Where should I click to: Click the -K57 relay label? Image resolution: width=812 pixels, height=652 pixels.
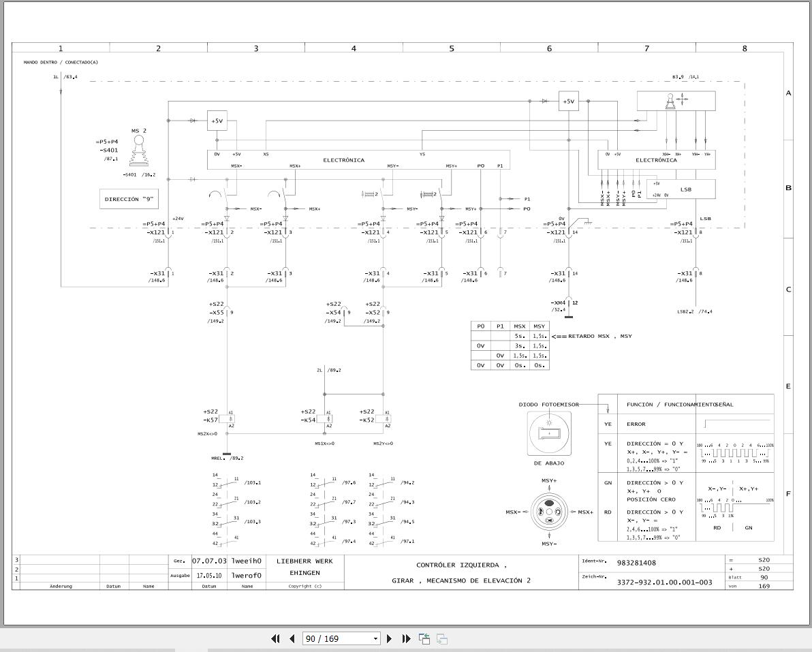210,420
